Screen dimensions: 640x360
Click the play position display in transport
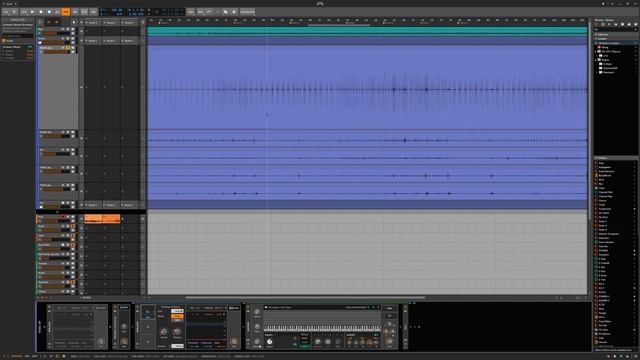[x=136, y=10]
